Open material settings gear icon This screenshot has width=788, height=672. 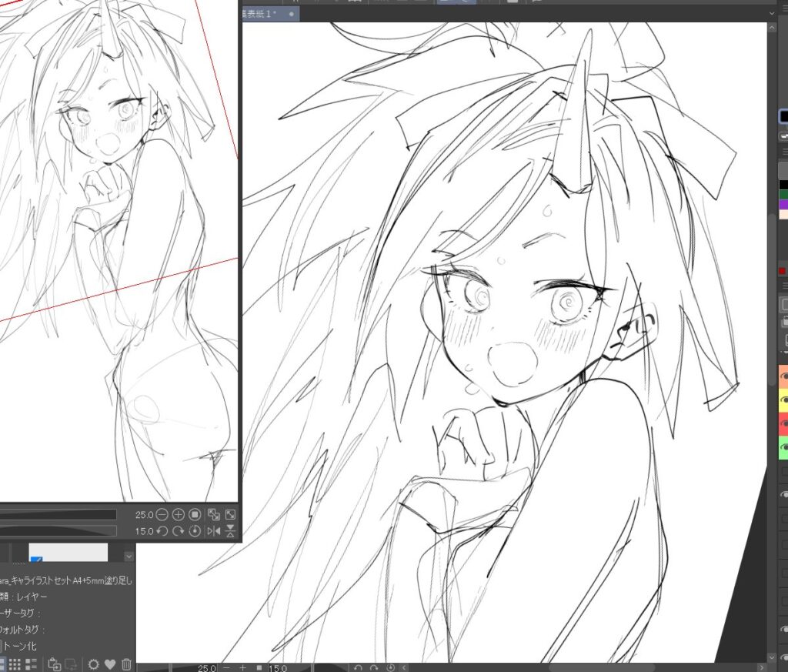pos(93,664)
